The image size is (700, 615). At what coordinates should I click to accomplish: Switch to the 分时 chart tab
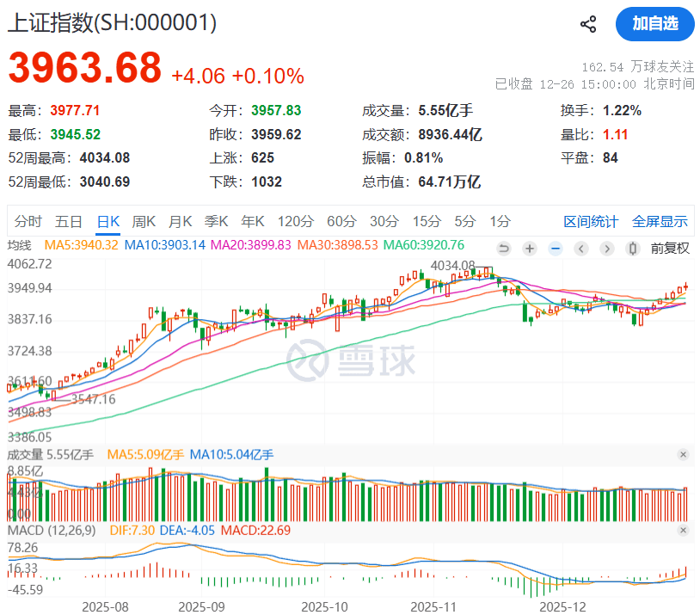28,221
